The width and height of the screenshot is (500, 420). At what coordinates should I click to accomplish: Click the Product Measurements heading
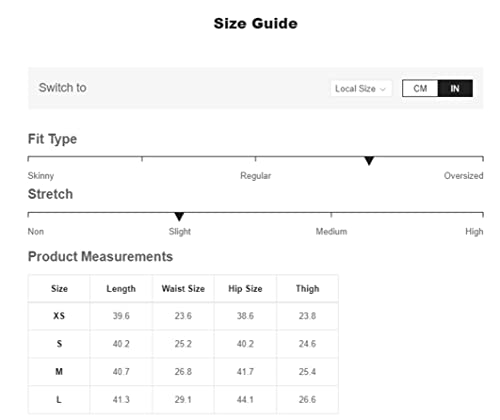[100, 256]
